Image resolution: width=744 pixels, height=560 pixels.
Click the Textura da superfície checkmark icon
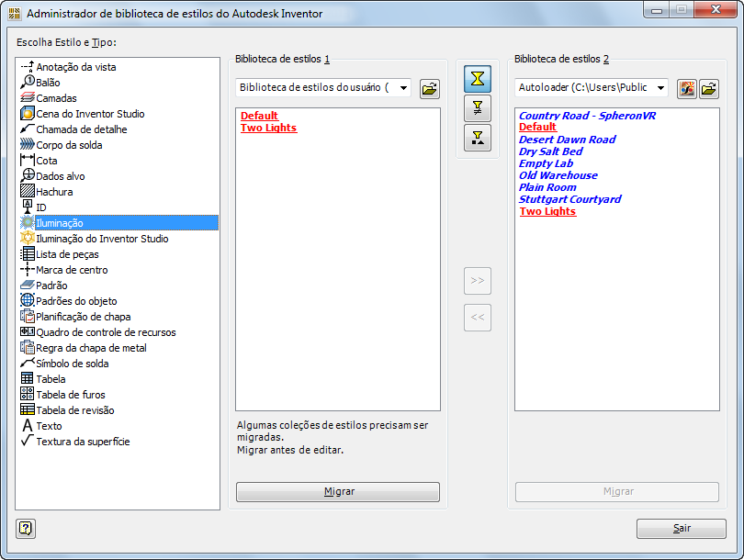pos(28,441)
